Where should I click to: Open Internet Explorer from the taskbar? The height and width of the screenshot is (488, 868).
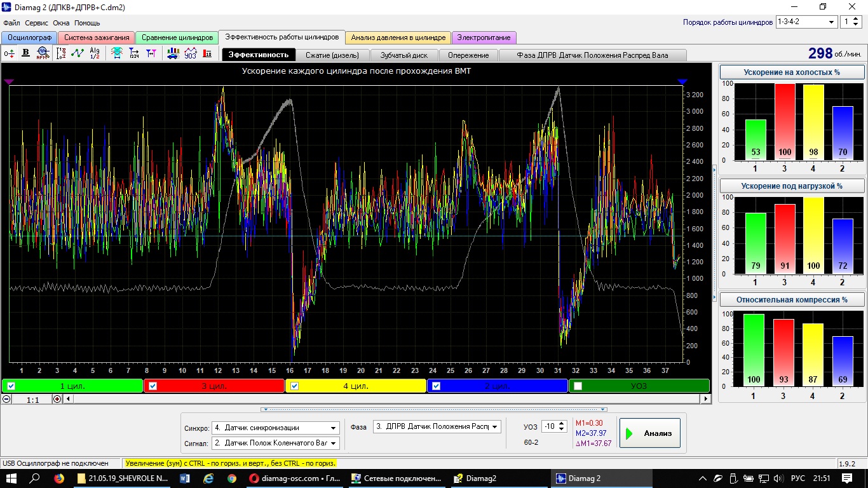(x=208, y=478)
